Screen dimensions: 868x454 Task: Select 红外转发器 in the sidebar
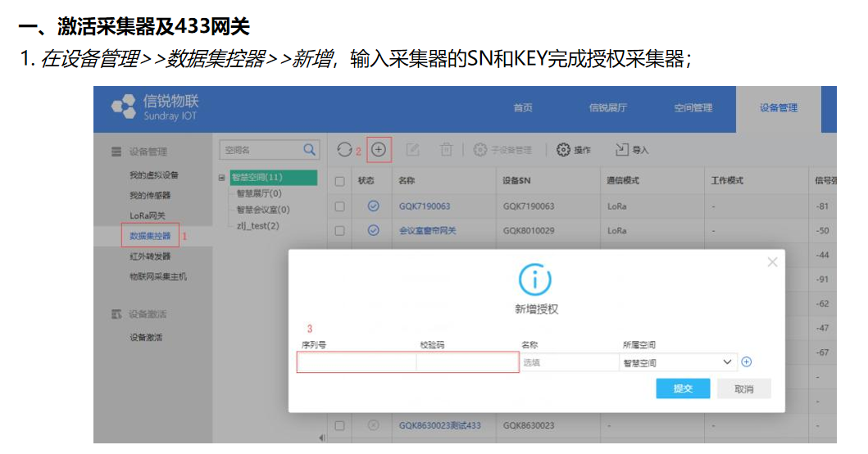click(x=150, y=257)
